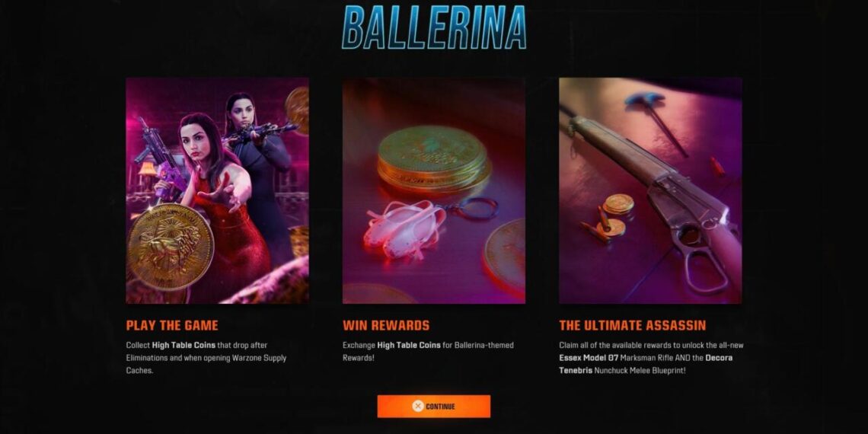Click the Essex Model 07 lever-action rifle
Viewport: 868px width, 434px height.
(664, 193)
